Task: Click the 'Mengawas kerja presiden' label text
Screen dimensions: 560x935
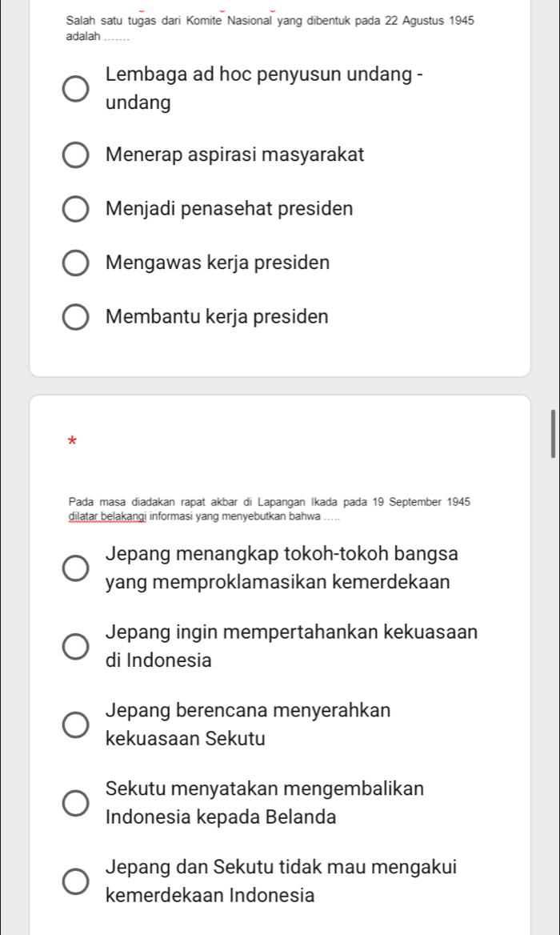Action: [x=217, y=263]
